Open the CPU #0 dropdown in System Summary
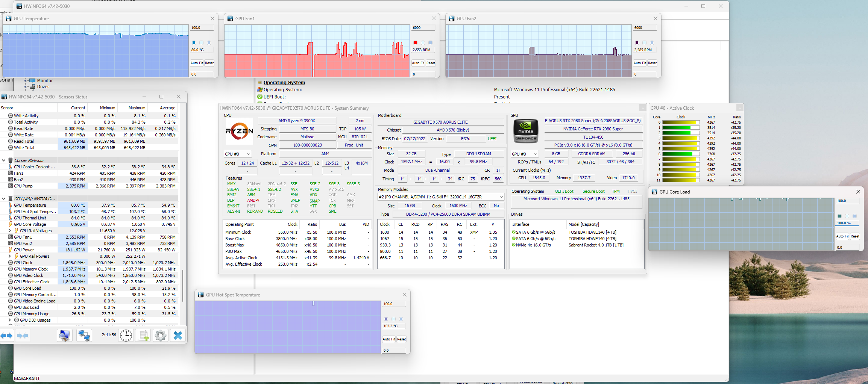The height and width of the screenshot is (384, 868). [x=237, y=154]
